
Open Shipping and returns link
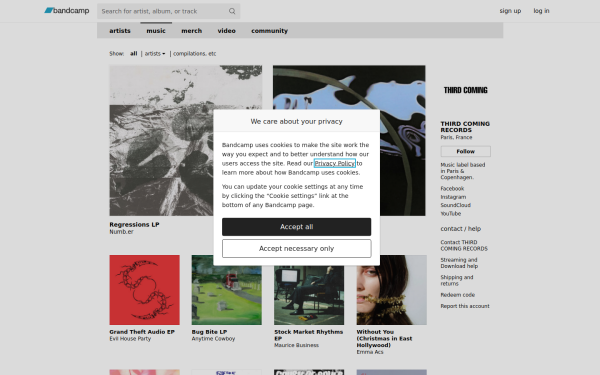click(x=457, y=280)
